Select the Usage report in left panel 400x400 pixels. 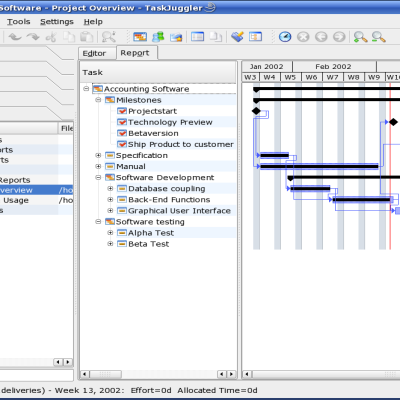coord(36,200)
